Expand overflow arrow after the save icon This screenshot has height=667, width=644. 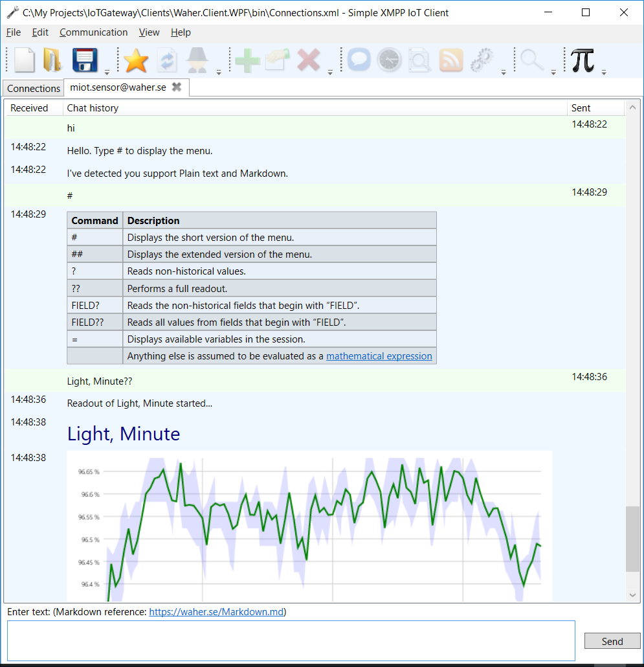[x=107, y=72]
